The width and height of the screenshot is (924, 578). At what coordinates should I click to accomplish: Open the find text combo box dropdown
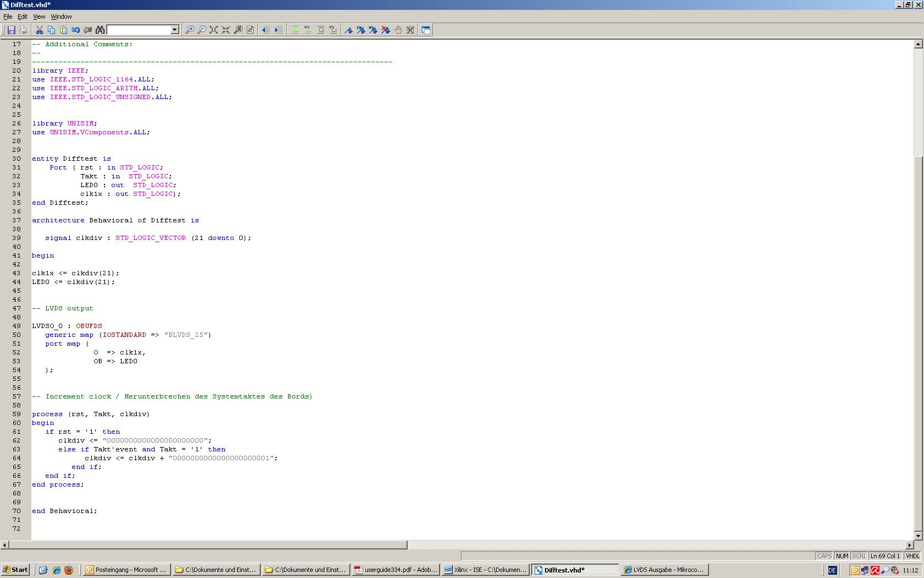[x=175, y=30]
